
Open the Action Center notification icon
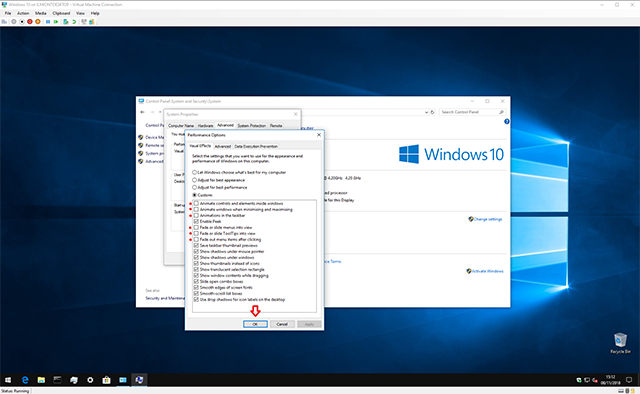coord(629,380)
